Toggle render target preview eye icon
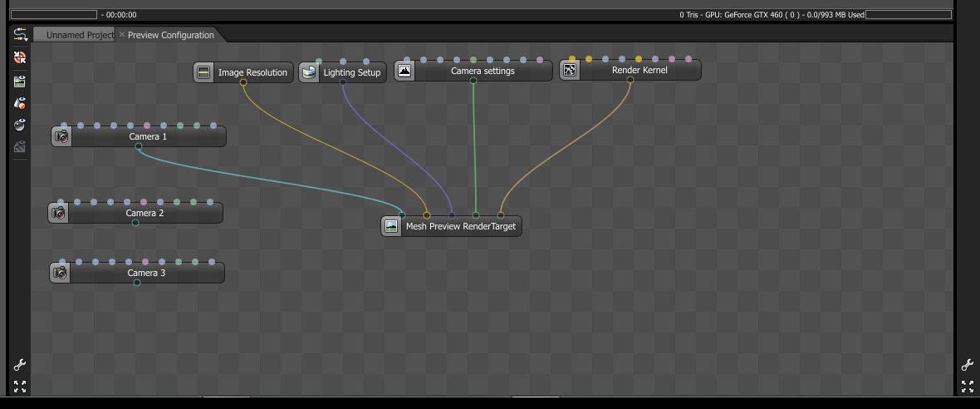The height and width of the screenshot is (409, 980). tap(20, 81)
